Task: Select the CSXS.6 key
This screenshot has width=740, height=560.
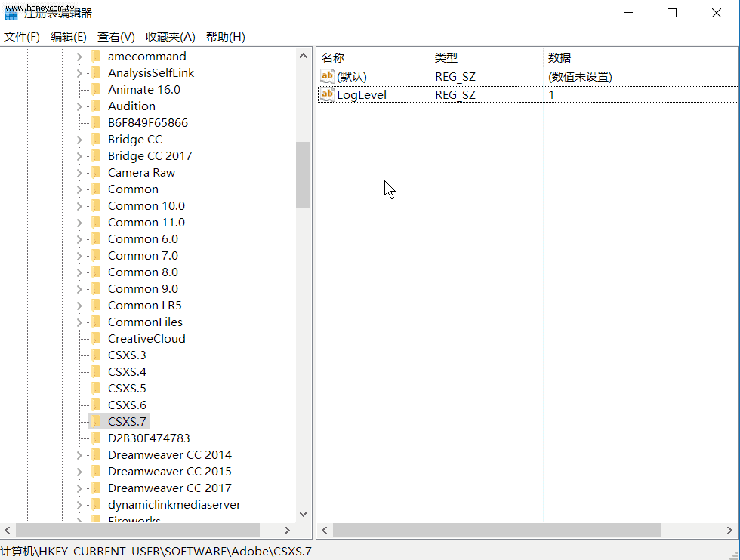Action: 127,405
